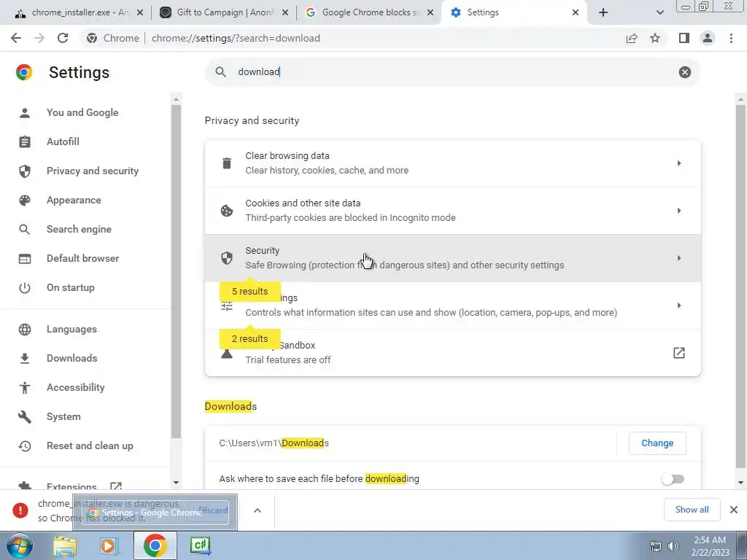
Task: Open Privacy and security in sidebar
Action: (93, 171)
